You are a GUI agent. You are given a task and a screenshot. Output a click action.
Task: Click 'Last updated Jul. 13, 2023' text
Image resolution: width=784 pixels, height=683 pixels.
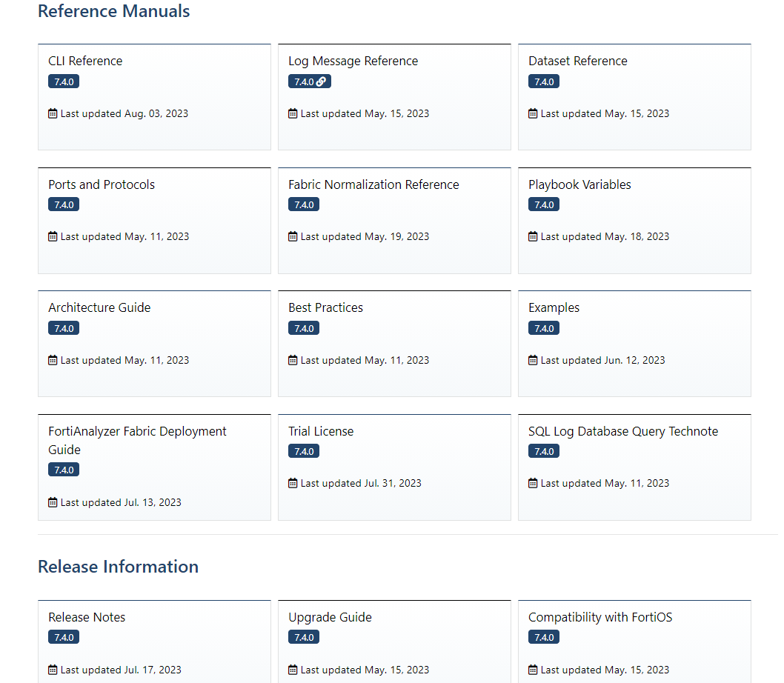pos(121,502)
